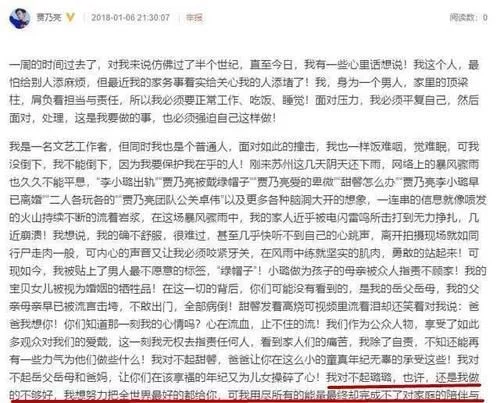
Task: Click the underlined text 我想努力把全世界最好的都给你
Action: pos(141,395)
